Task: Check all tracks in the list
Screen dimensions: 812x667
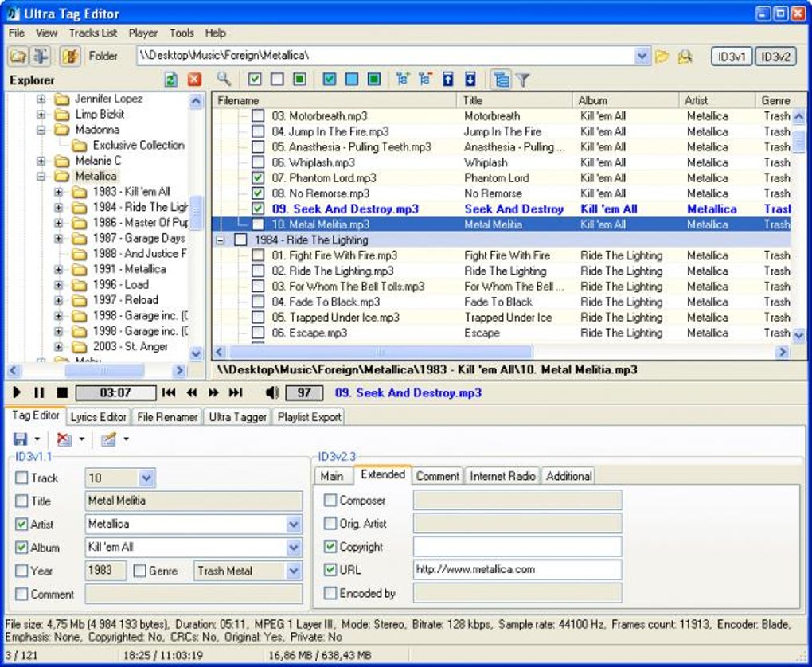Action: [255, 79]
